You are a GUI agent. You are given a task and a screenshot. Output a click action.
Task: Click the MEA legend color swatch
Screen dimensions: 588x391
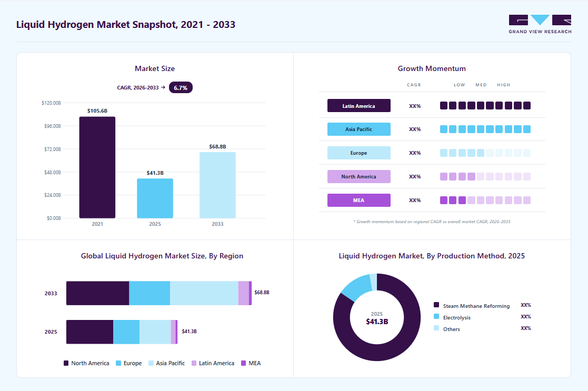tap(243, 363)
